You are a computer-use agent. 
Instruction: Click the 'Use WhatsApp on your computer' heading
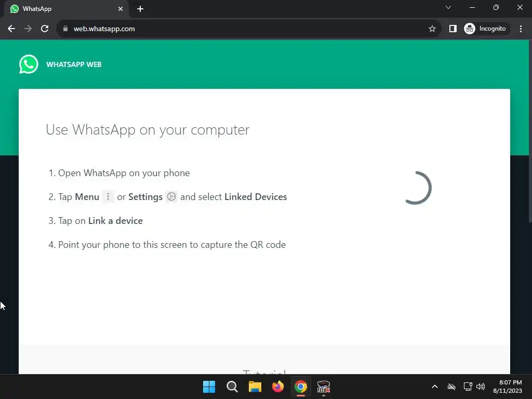[x=148, y=130]
